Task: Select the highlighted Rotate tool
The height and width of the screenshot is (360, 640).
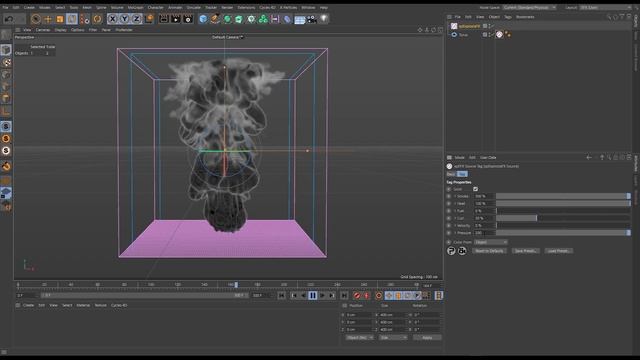Action: pyautogui.click(x=72, y=19)
